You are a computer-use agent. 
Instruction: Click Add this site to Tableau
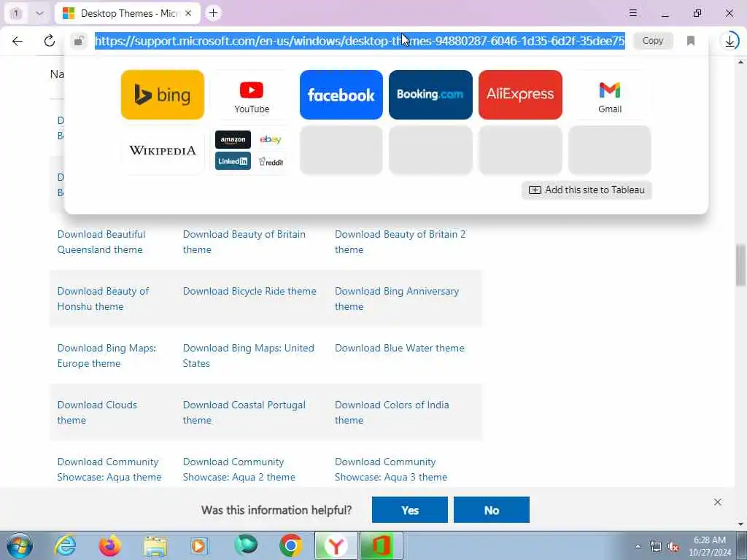coord(587,190)
